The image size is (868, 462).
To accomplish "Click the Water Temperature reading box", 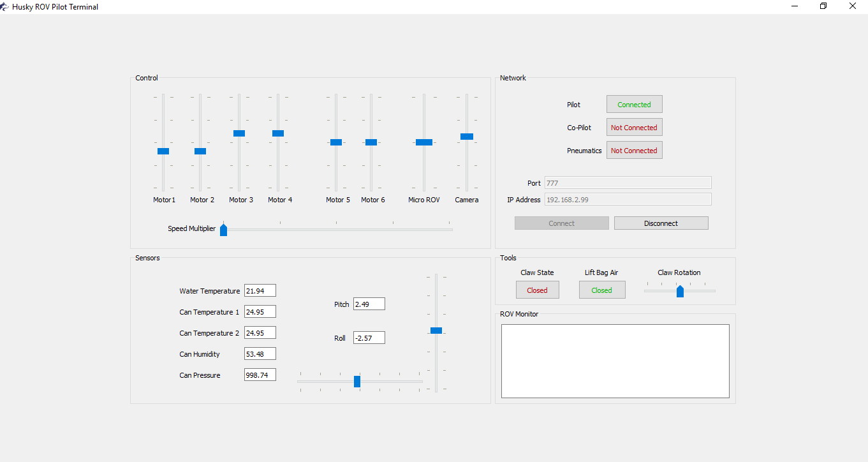I will [260, 290].
